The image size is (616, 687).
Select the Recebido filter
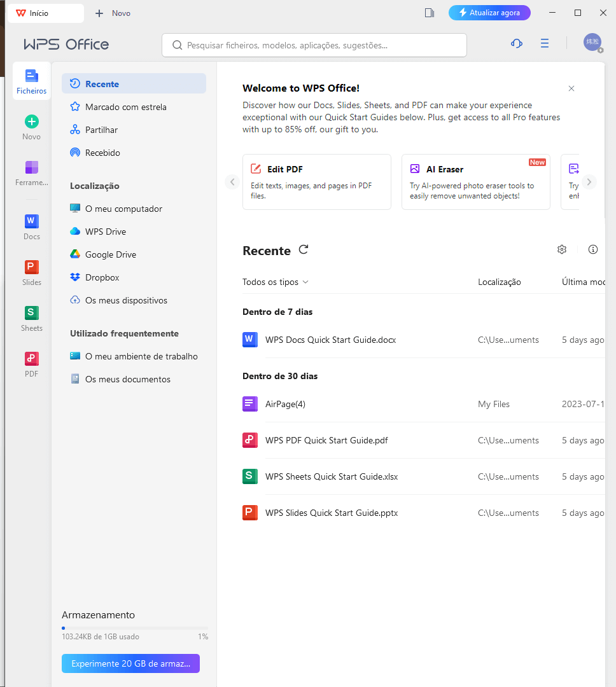coord(104,152)
